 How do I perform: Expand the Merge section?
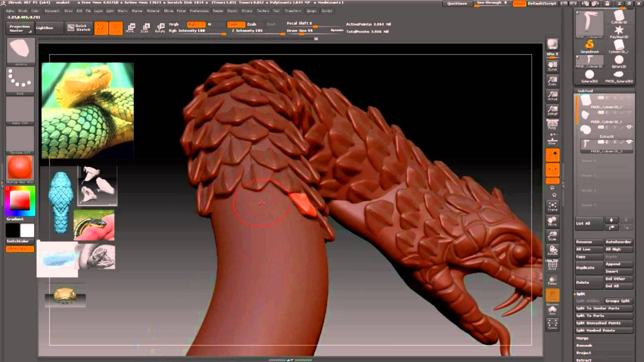(582, 338)
